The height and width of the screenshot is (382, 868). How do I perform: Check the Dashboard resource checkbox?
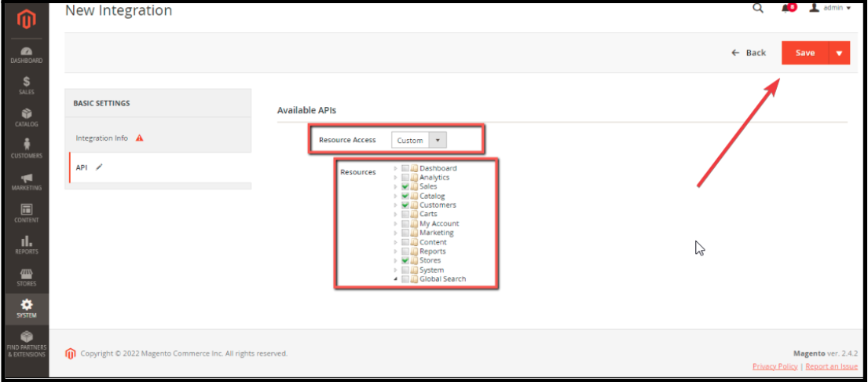click(406, 168)
